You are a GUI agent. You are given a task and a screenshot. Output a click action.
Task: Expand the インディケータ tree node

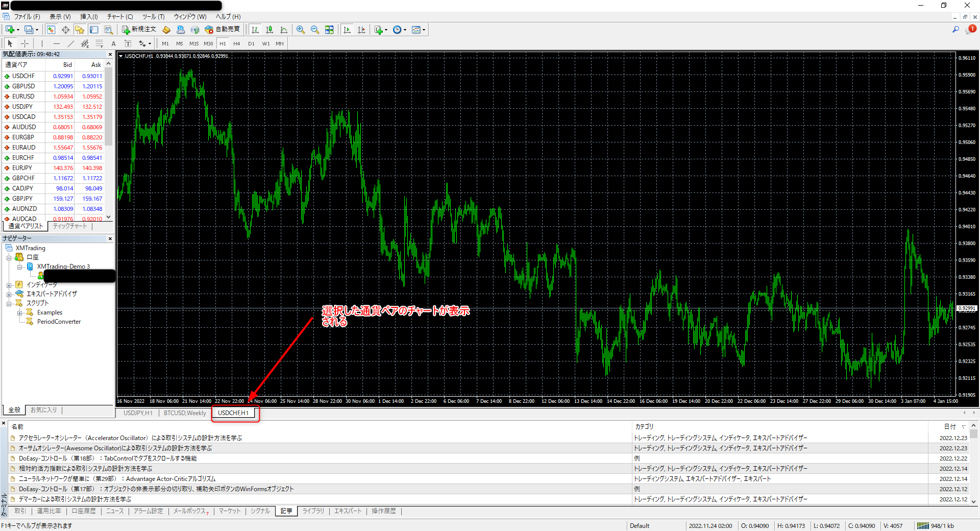click(9, 285)
